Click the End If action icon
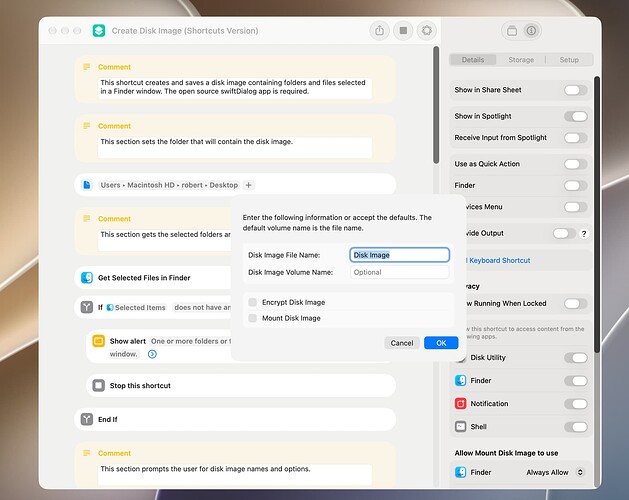 point(87,419)
